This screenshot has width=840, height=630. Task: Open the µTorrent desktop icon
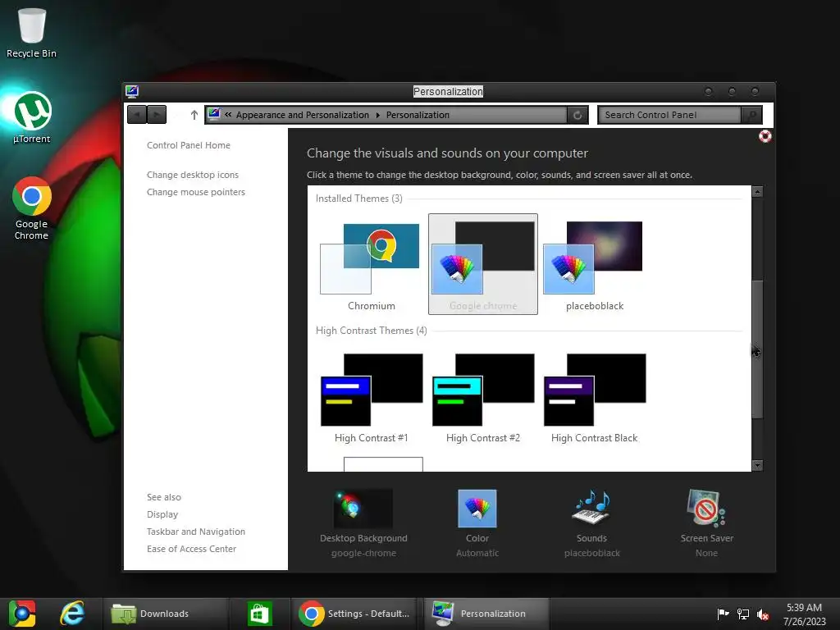(32, 118)
